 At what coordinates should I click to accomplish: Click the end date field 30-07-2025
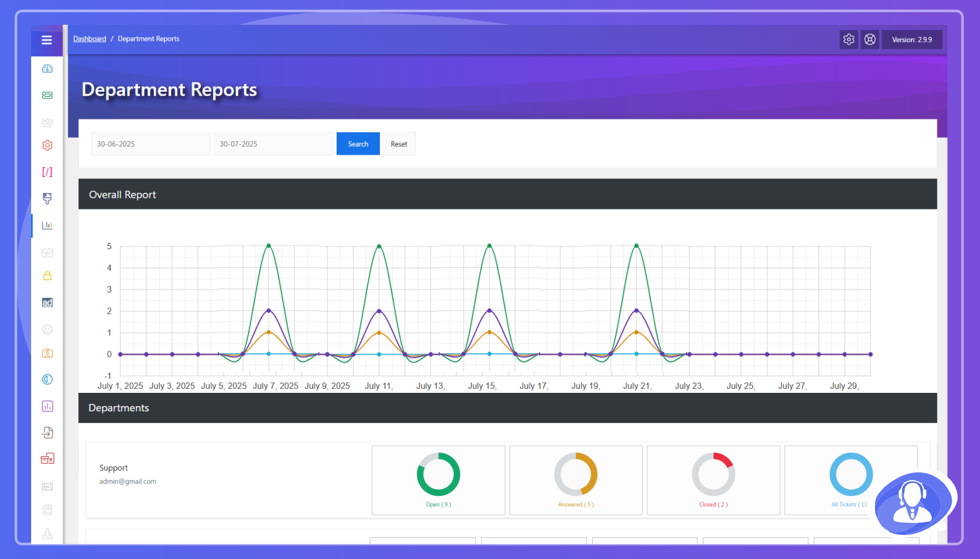click(x=273, y=144)
